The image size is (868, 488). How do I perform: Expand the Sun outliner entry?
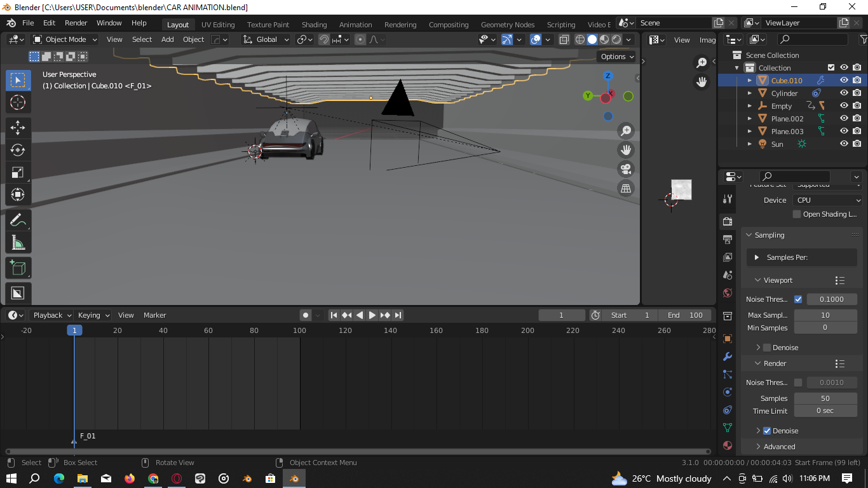tap(750, 144)
